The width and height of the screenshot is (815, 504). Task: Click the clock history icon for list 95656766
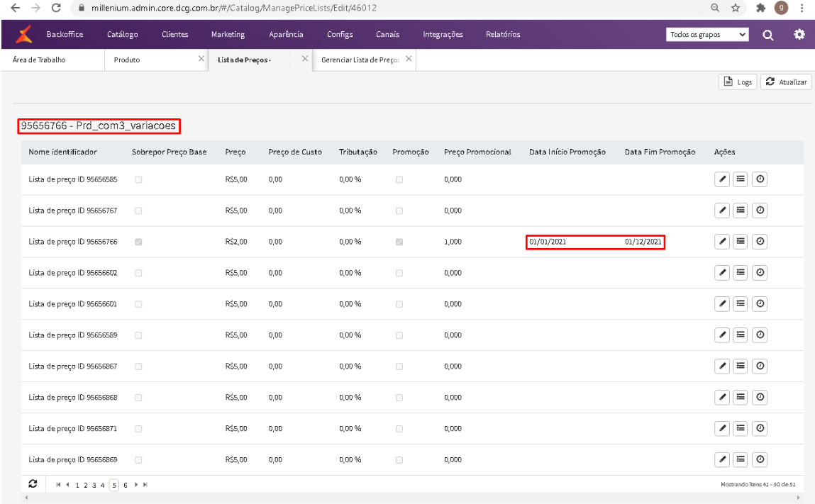[760, 242]
